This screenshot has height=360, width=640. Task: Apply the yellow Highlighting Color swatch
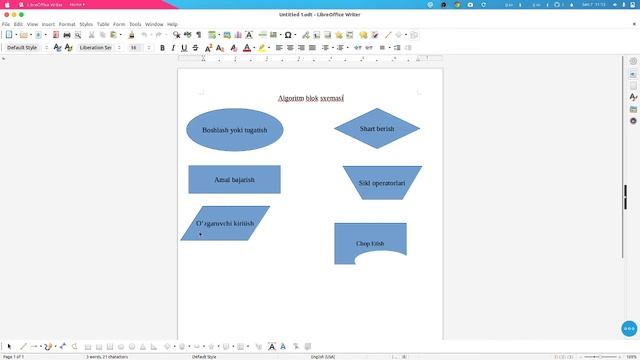(262, 48)
